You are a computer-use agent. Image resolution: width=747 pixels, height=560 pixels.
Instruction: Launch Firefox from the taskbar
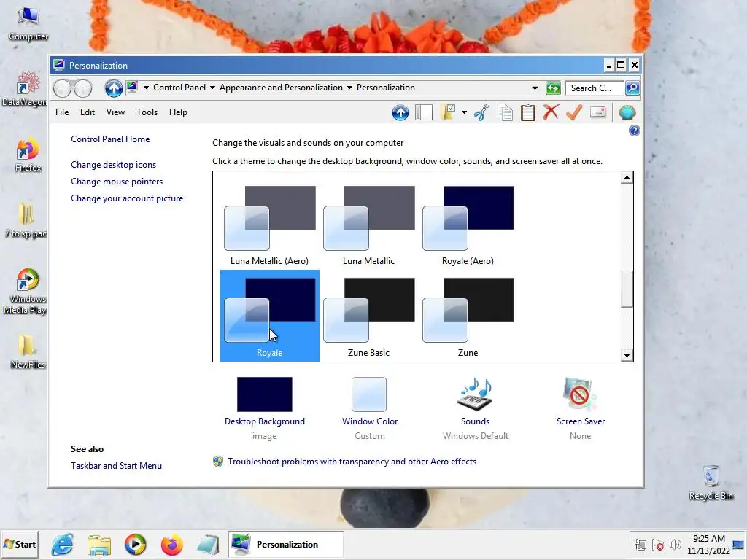click(171, 545)
